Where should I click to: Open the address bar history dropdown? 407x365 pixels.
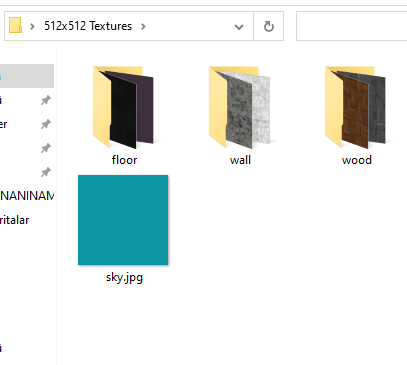(x=239, y=27)
